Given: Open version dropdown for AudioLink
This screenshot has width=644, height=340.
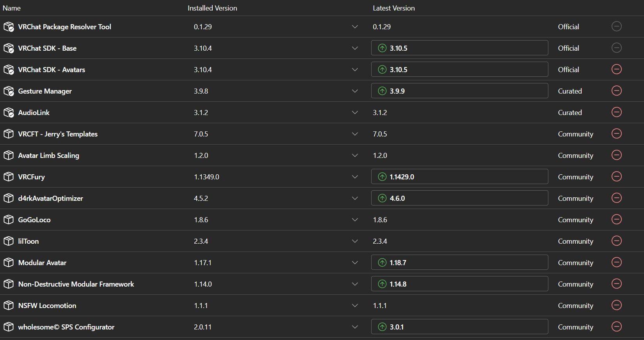Looking at the screenshot, I should pyautogui.click(x=355, y=113).
